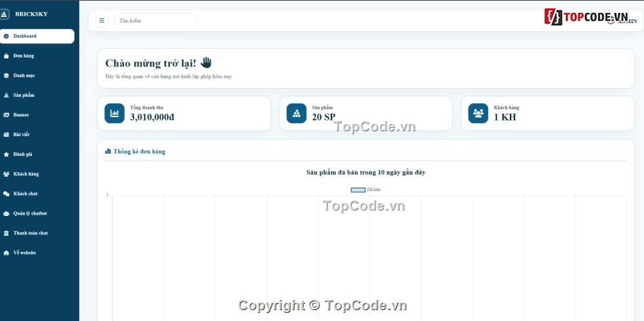Click the Tìm kiếm search field
The image size is (644, 321).
156,20
